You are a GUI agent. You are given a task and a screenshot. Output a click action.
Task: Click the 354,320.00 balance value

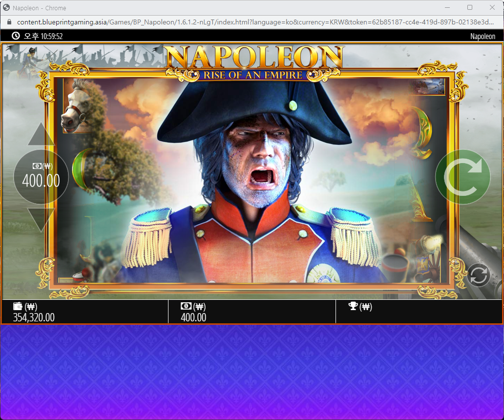coord(34,317)
